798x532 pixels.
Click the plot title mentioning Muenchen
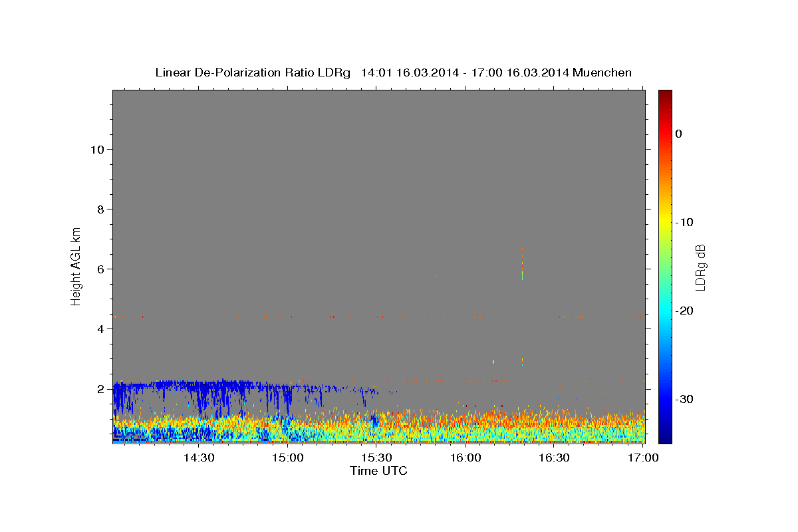pos(393,72)
